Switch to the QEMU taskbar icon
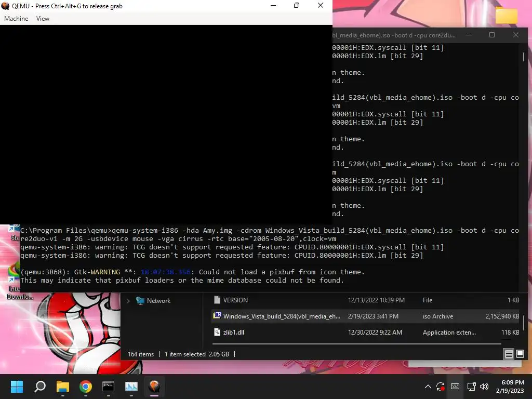532x399 pixels. [154, 387]
